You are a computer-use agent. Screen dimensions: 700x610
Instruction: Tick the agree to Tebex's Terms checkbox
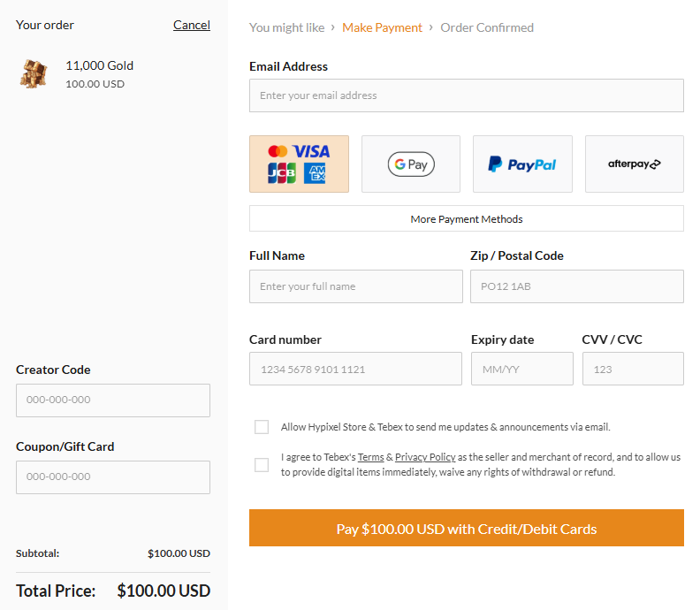click(x=262, y=465)
